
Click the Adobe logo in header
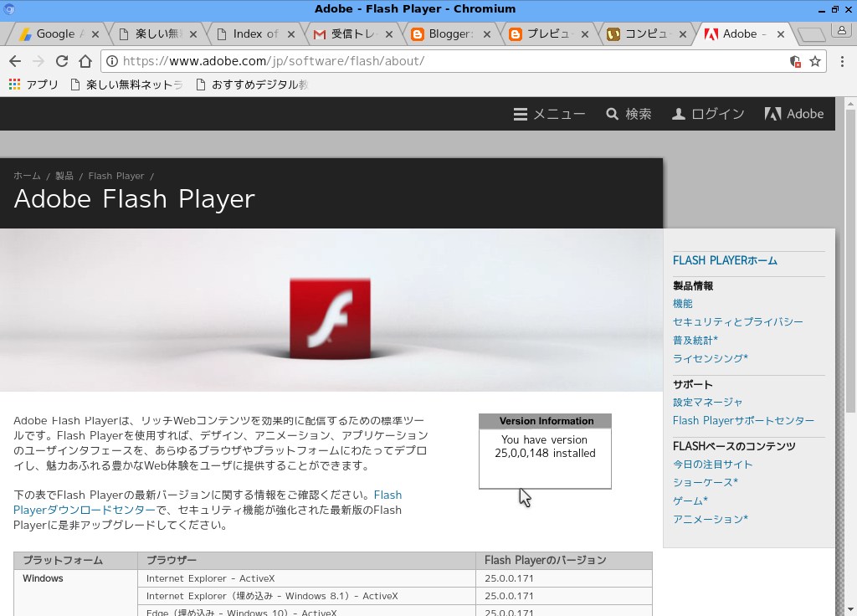(794, 114)
